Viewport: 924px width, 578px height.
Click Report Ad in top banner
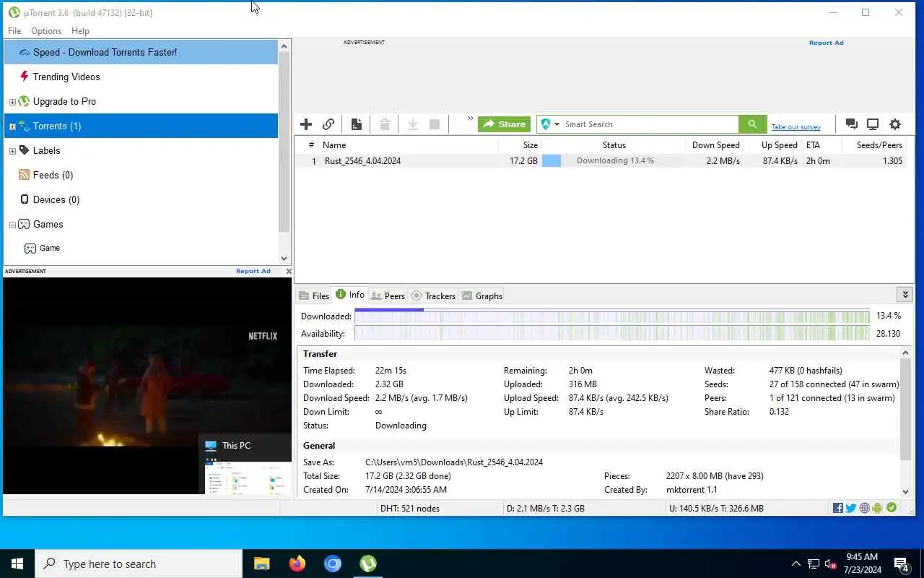826,43
